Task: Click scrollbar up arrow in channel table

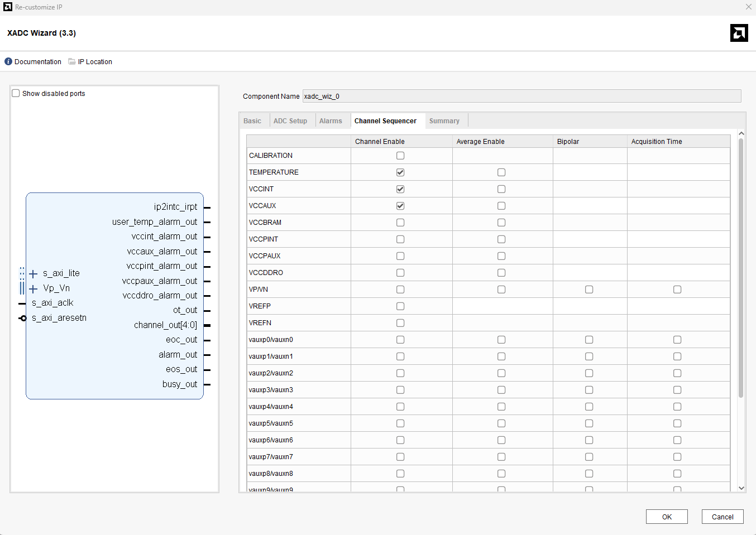Action: pos(741,133)
